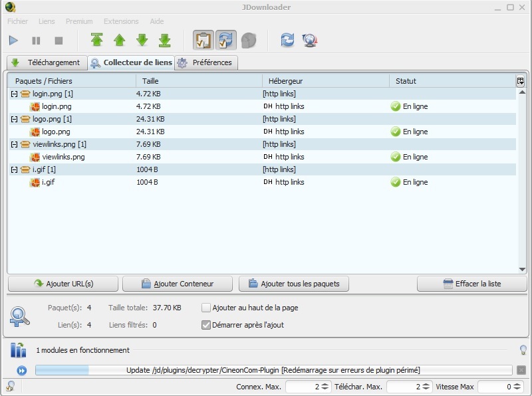Viewport: 532px width, 396px height.
Task: Click the status bar log icon
Action: tap(10, 386)
